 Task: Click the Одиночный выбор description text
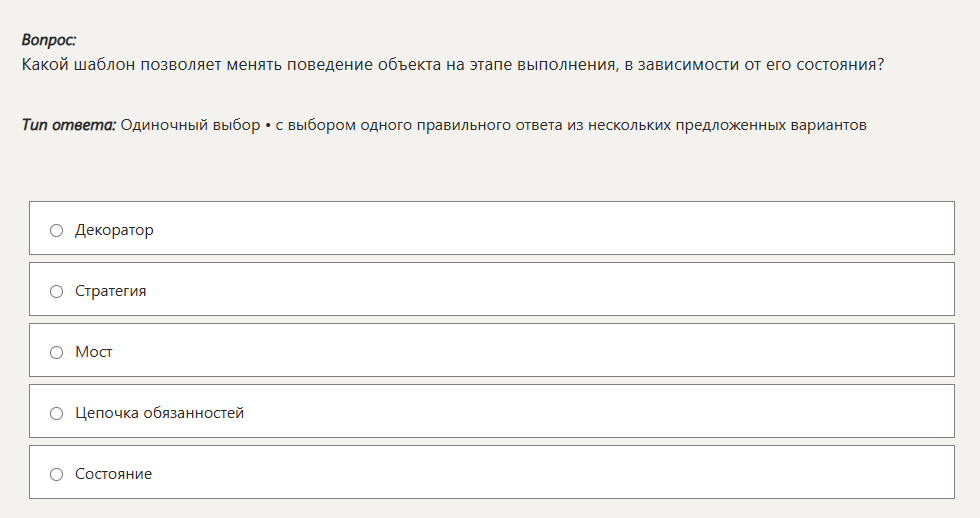coord(493,125)
